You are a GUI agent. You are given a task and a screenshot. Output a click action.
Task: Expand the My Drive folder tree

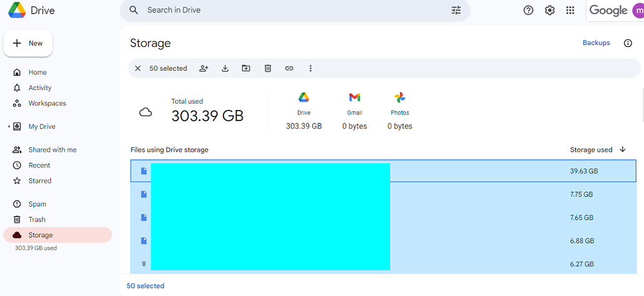[9, 127]
